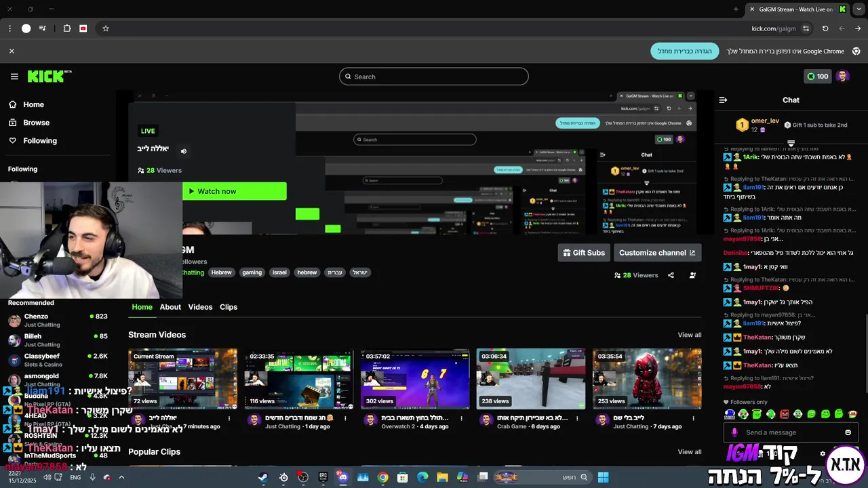Open options for the Current Stream video
868x488 pixels.
(229, 418)
